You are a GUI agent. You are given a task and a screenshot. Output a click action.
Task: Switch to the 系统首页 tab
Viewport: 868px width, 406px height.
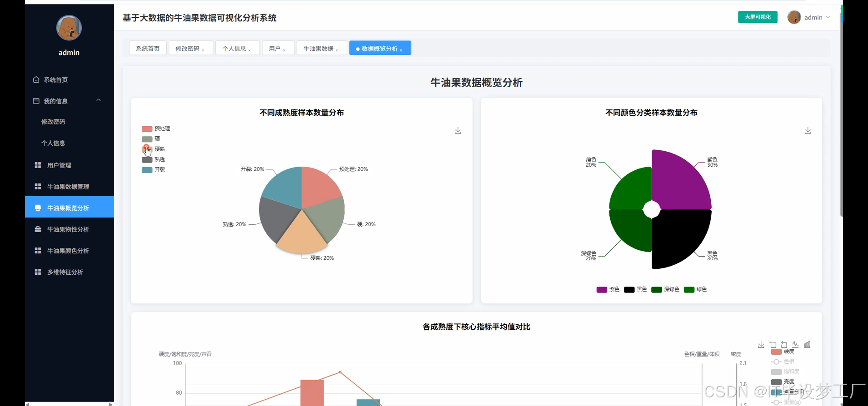(x=148, y=48)
